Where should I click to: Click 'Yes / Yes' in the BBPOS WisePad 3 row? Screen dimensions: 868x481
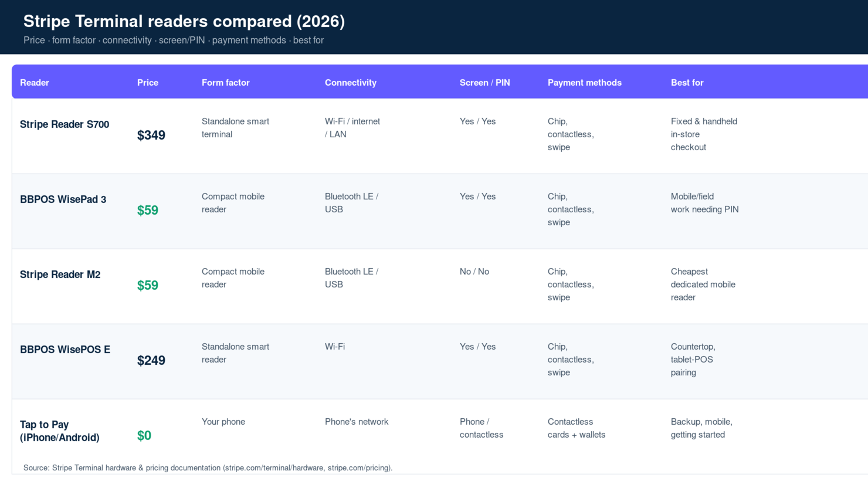[x=478, y=197]
